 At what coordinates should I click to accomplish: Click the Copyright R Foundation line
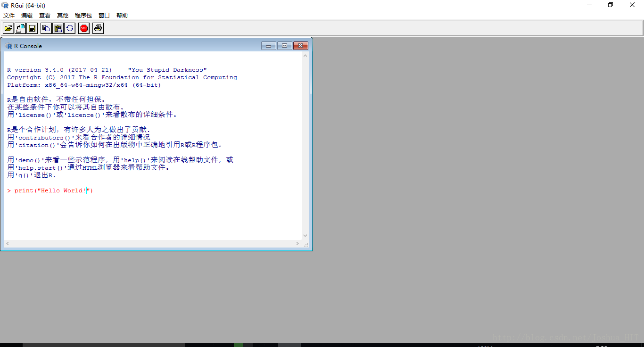click(x=122, y=77)
